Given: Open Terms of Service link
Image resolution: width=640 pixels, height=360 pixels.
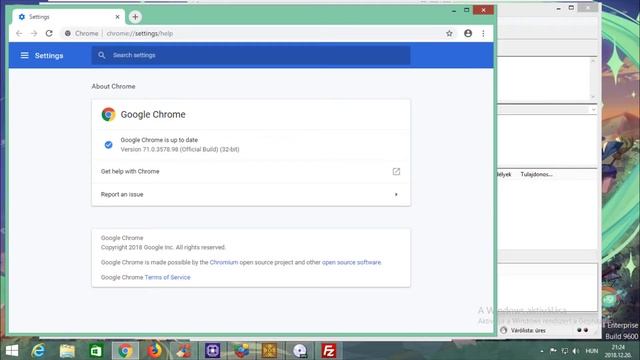Looking at the screenshot, I should click(x=167, y=277).
